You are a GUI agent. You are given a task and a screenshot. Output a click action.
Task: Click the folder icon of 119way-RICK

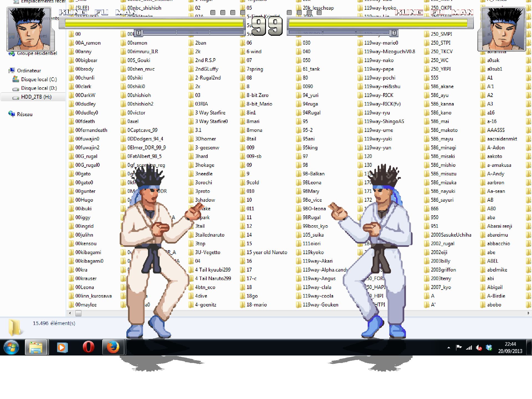360,95
